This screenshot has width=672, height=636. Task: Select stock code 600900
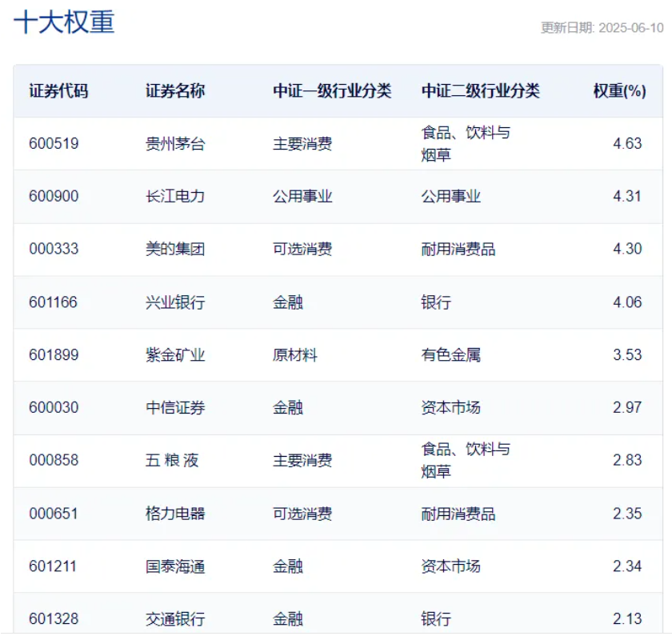click(x=54, y=196)
